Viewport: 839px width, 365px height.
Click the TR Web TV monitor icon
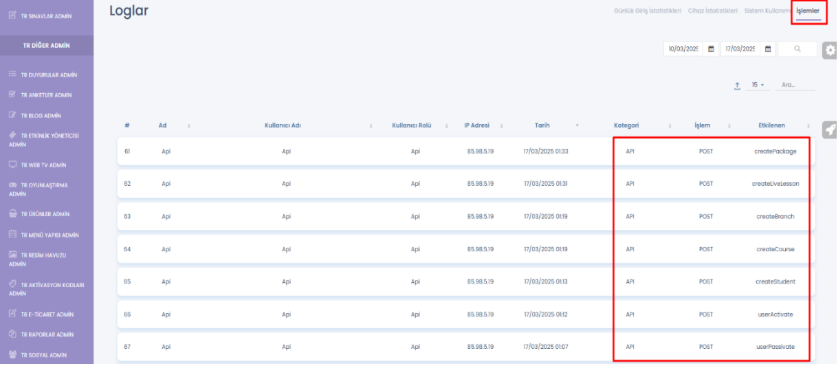coord(13,164)
